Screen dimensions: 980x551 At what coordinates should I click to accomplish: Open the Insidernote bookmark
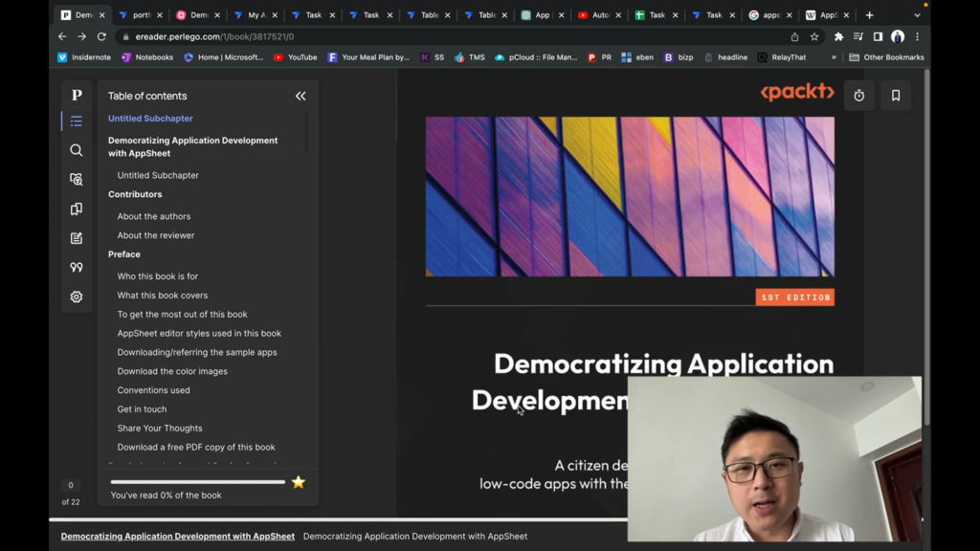(x=84, y=57)
